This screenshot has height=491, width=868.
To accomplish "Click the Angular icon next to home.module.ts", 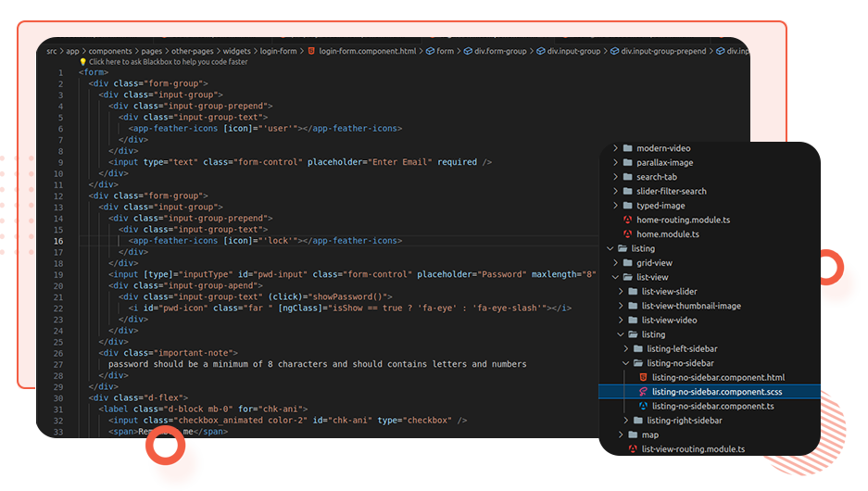I will [x=627, y=234].
